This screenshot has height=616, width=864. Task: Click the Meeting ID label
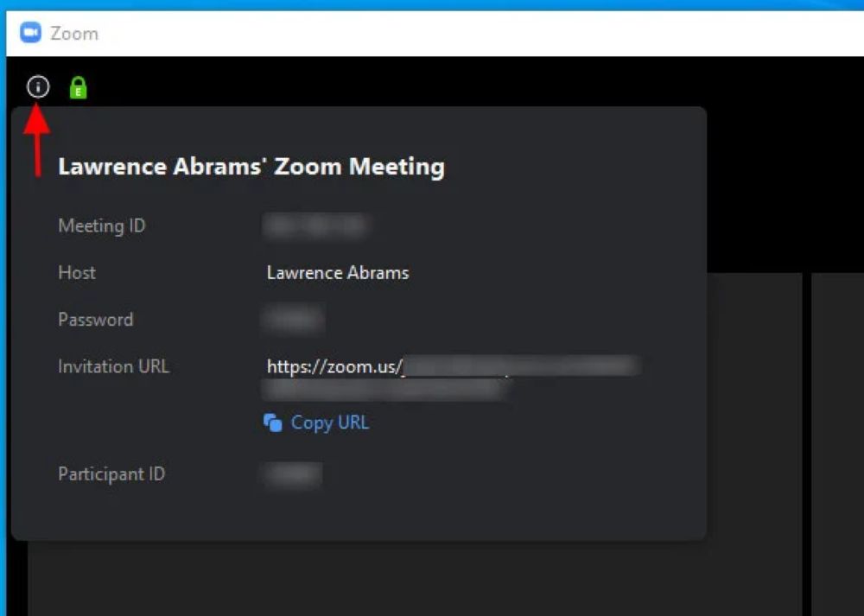click(x=101, y=225)
